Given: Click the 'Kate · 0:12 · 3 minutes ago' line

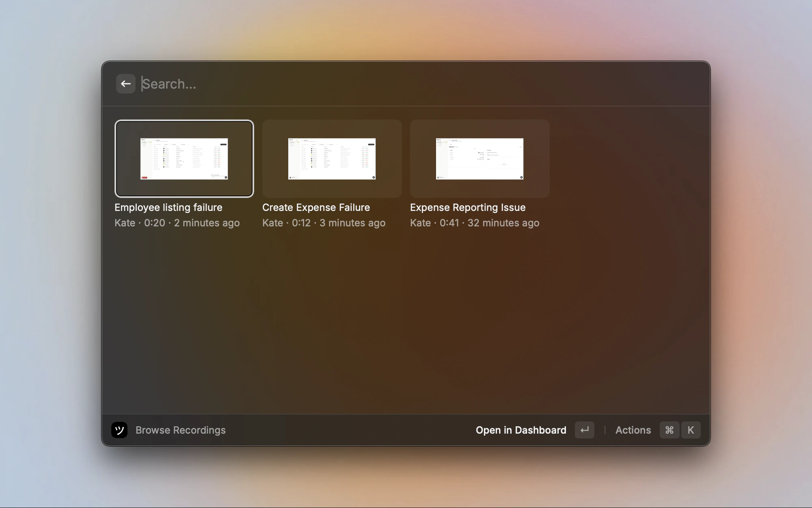Looking at the screenshot, I should tap(324, 223).
